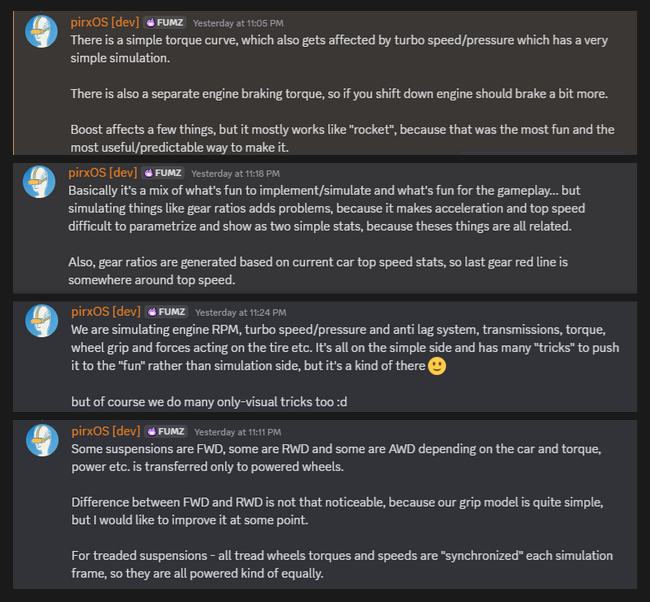This screenshot has height=602, width=650.
Task: Click the pirxOS [dev] name on the 11:11 PM message
Action: (104, 431)
